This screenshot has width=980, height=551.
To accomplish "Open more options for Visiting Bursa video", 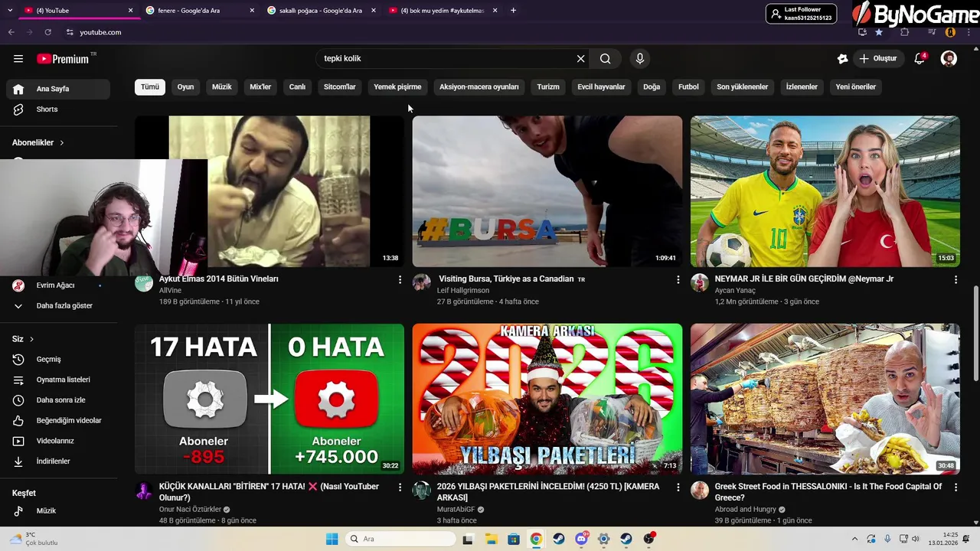I will click(x=678, y=280).
